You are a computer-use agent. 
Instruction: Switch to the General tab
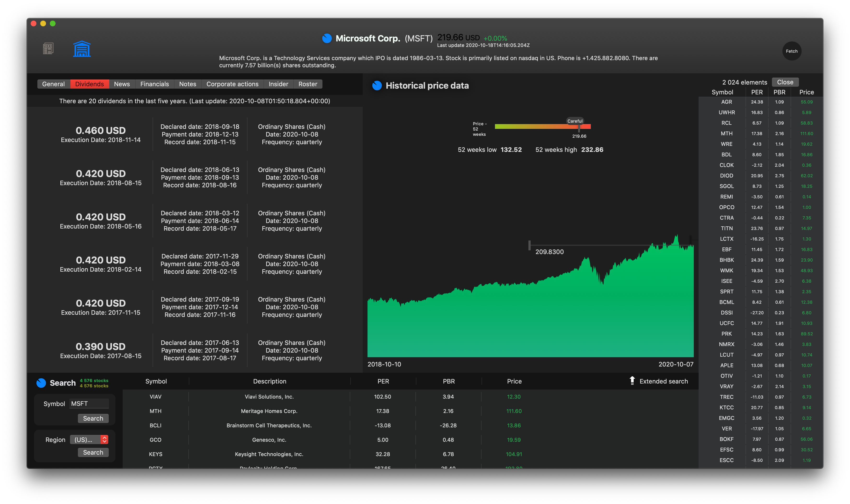click(x=53, y=84)
